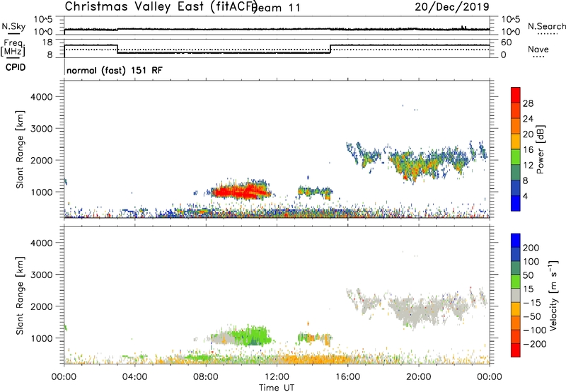Click the gray swatch in the velocity colorbar
The height and width of the screenshot is (392, 566).
[x=516, y=295]
